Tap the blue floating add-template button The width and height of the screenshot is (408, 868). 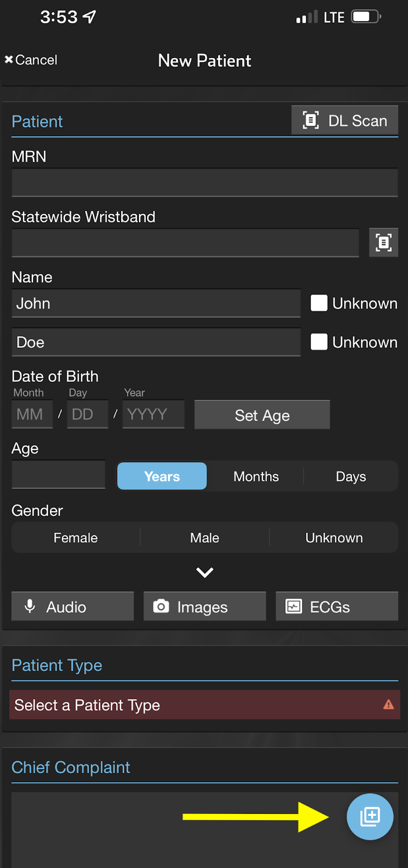[x=370, y=816]
